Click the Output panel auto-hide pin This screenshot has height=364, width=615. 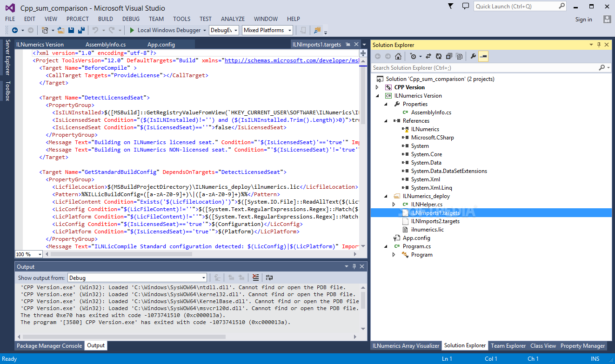[354, 266]
